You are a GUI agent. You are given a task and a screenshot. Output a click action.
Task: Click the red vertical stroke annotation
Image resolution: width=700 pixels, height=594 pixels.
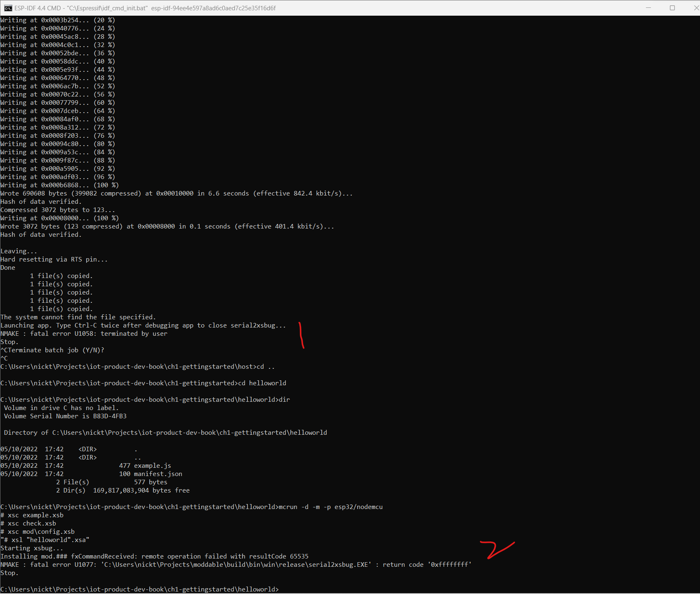[301, 335]
